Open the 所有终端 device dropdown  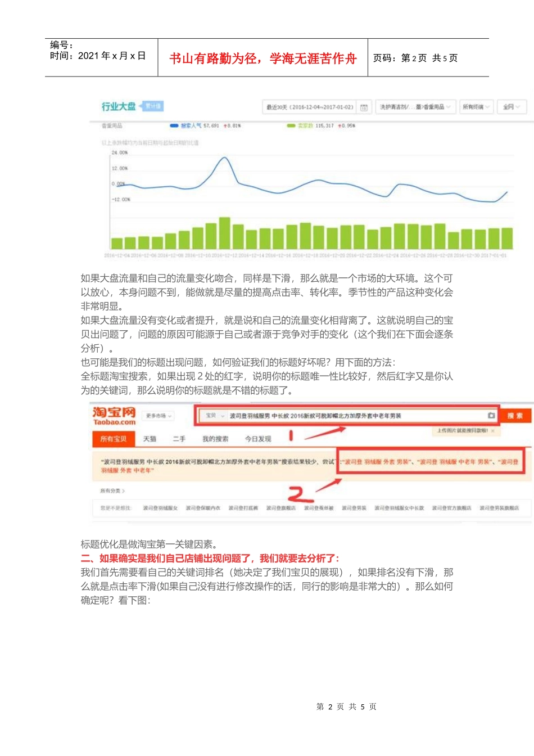click(x=476, y=107)
